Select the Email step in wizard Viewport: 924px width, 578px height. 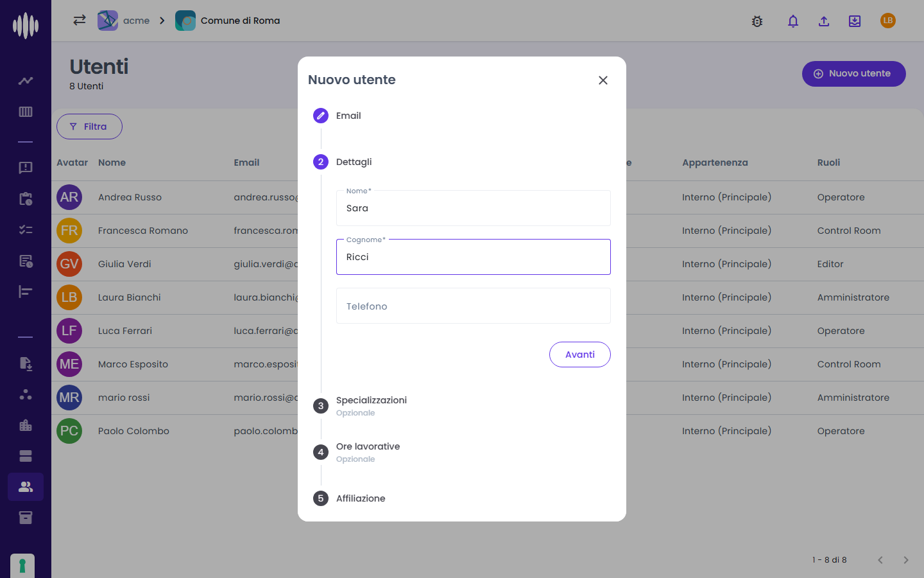pos(338,116)
